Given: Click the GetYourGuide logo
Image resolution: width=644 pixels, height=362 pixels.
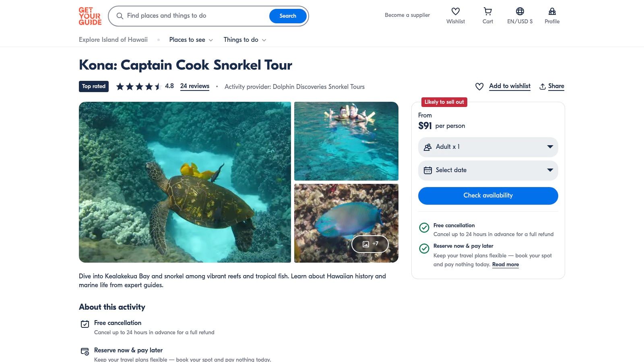Looking at the screenshot, I should pyautogui.click(x=90, y=16).
